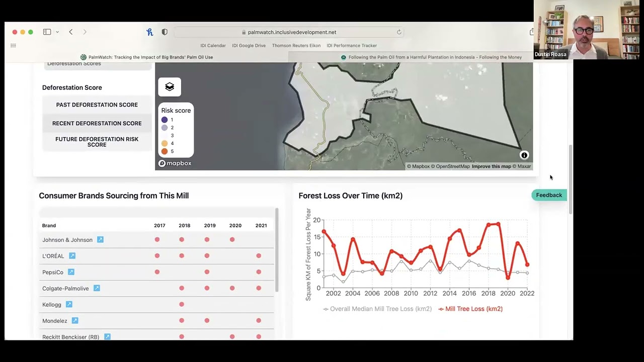Switch to PalmWatch tab

tap(146, 57)
